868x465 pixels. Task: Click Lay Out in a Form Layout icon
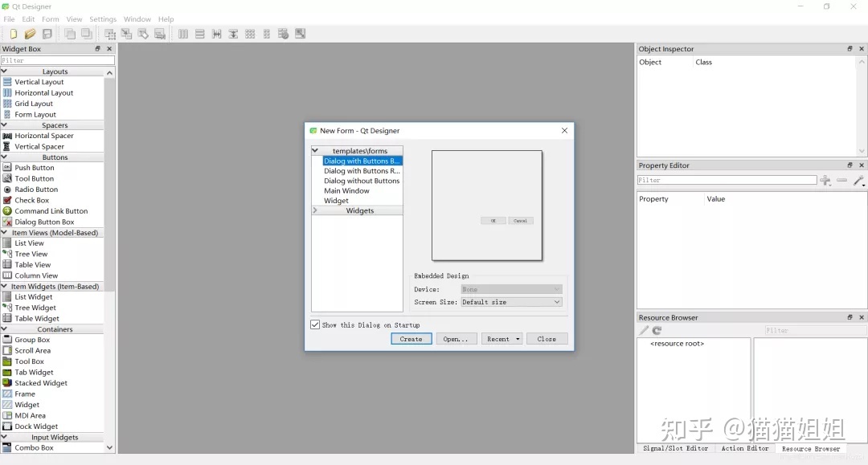pyautogui.click(x=267, y=34)
